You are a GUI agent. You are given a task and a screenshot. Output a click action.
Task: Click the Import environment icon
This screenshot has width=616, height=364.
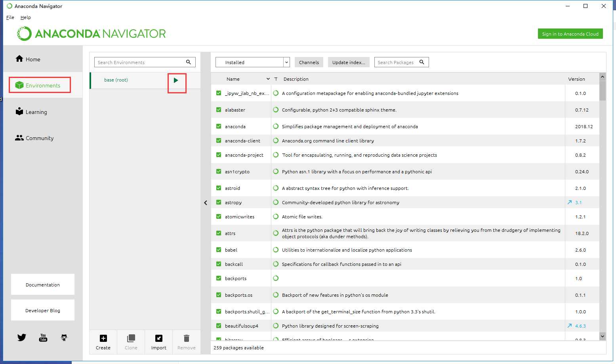pyautogui.click(x=159, y=338)
